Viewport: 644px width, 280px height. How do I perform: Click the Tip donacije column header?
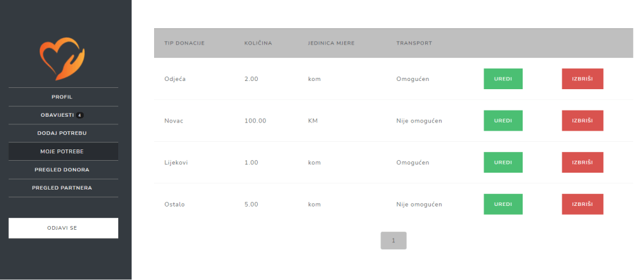pyautogui.click(x=184, y=43)
